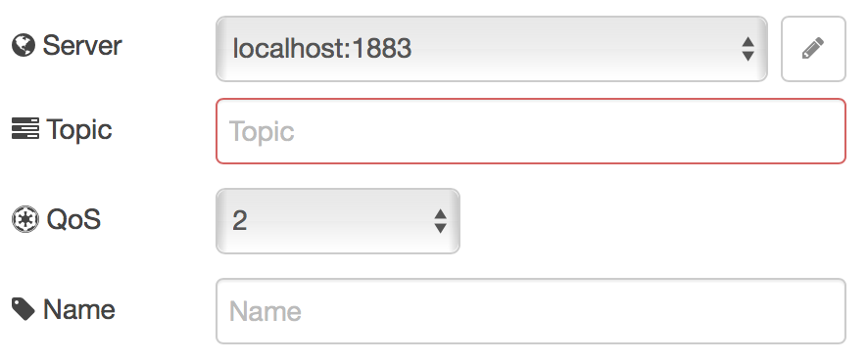Click the globe icon beside Server
This screenshot has width=868, height=362.
[24, 45]
